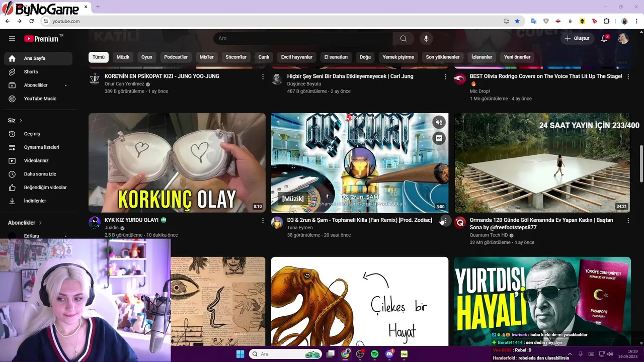Select the Canlı filter chip
The image size is (644, 362).
pos(264,57)
